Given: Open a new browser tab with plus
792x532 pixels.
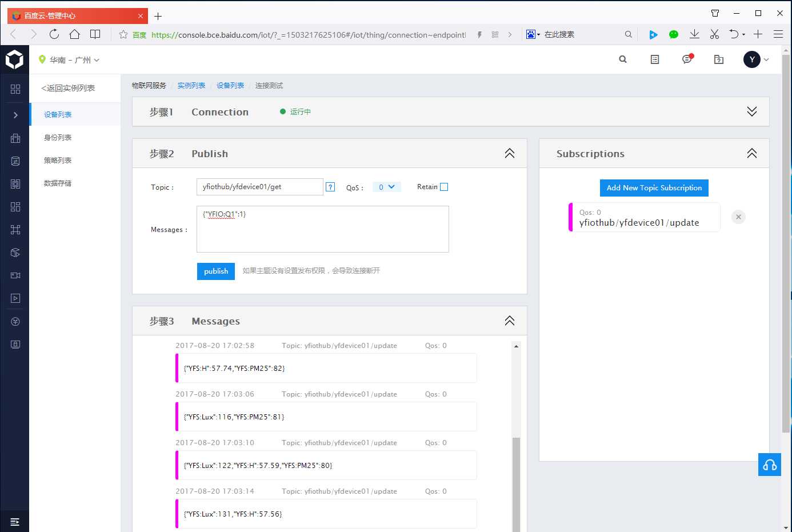Looking at the screenshot, I should pos(158,16).
